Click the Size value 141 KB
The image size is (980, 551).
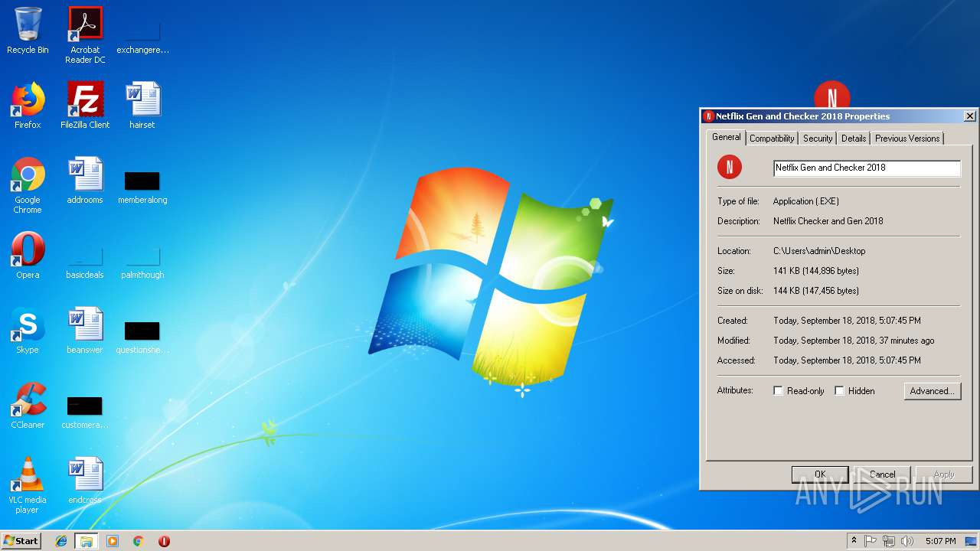(816, 271)
